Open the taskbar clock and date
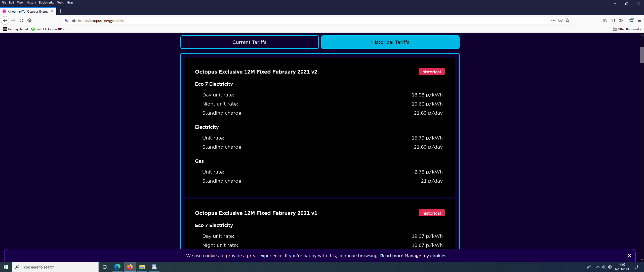 pos(622,267)
